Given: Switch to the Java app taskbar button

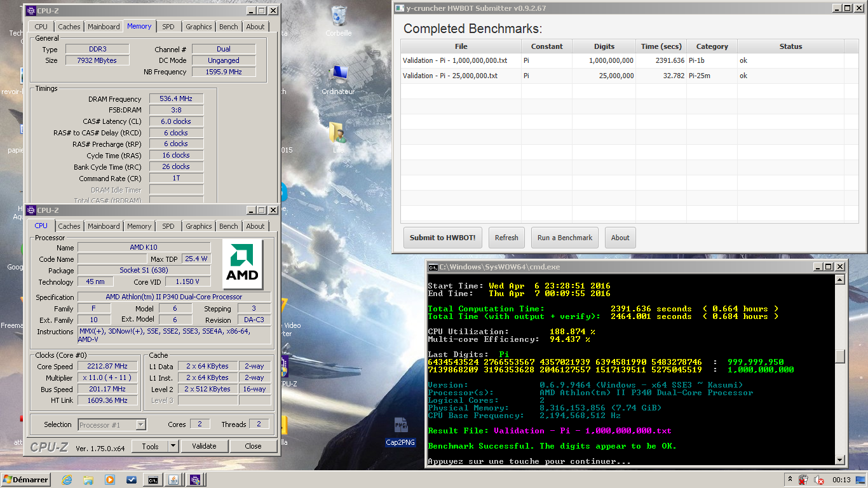Looking at the screenshot, I should click(174, 480).
